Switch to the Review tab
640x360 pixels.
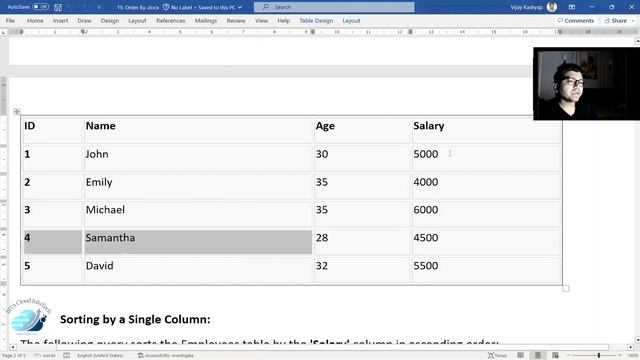(236, 20)
